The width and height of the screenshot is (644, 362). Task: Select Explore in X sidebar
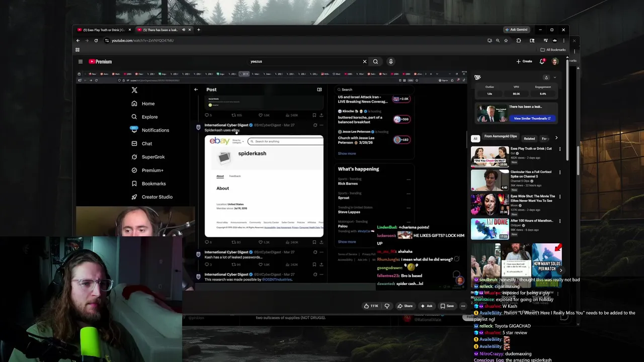point(144,117)
